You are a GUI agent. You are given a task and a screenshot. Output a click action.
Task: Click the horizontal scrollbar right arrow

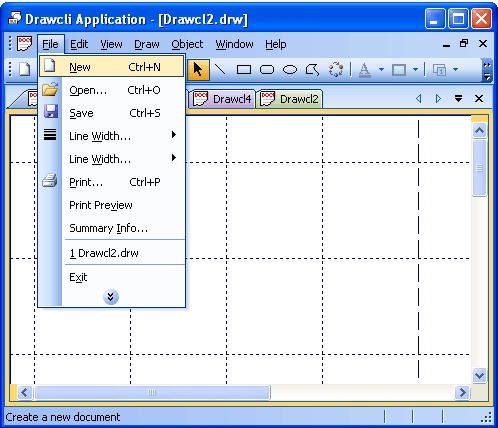[x=462, y=392]
